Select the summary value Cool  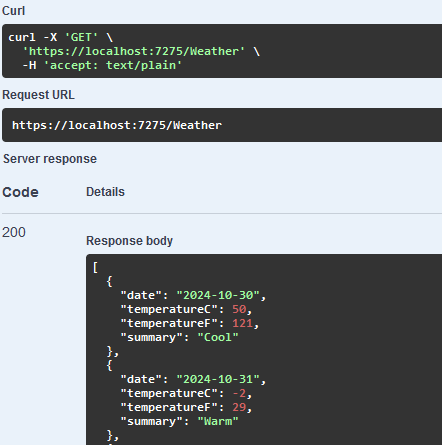(x=218, y=337)
